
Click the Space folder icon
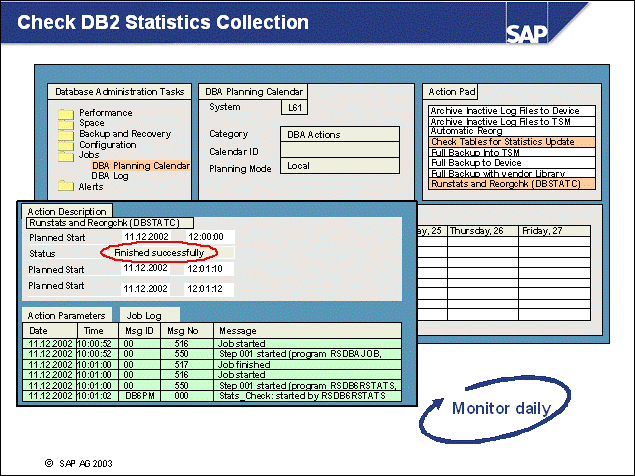click(x=66, y=124)
